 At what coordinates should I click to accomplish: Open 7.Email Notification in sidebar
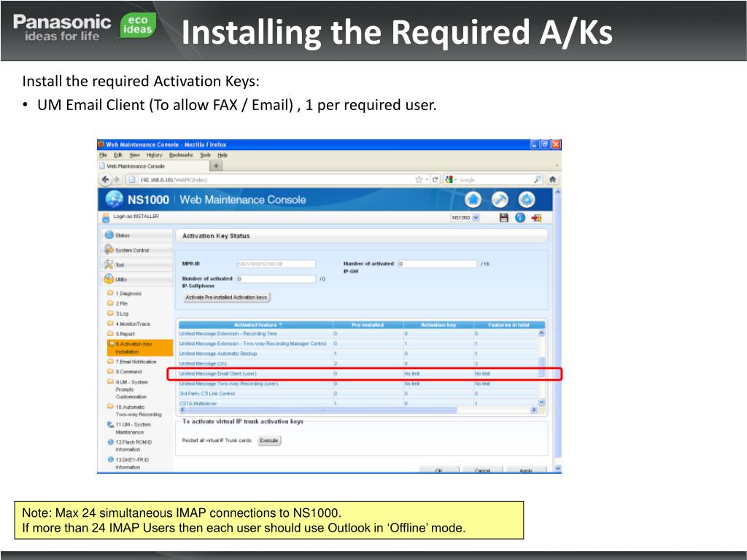click(x=133, y=362)
